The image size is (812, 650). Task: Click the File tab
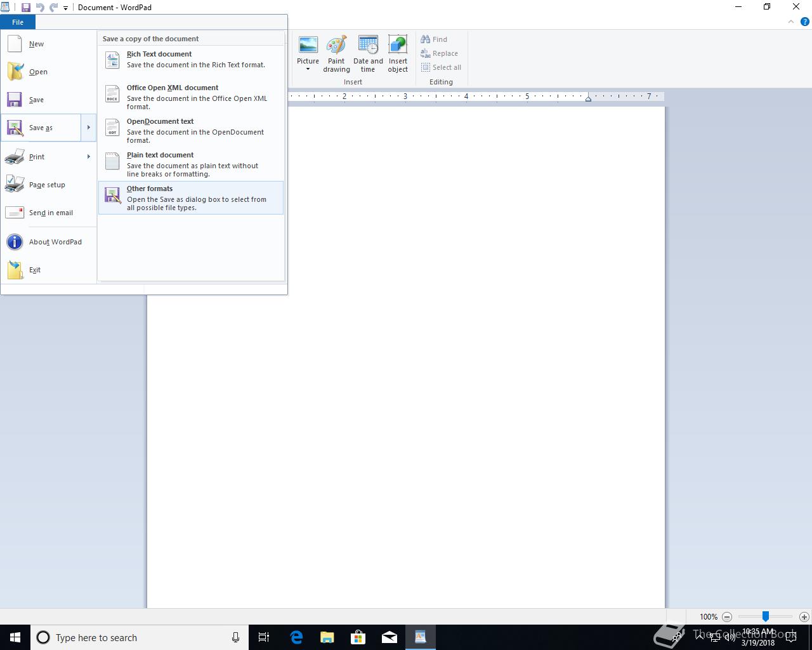click(x=18, y=22)
